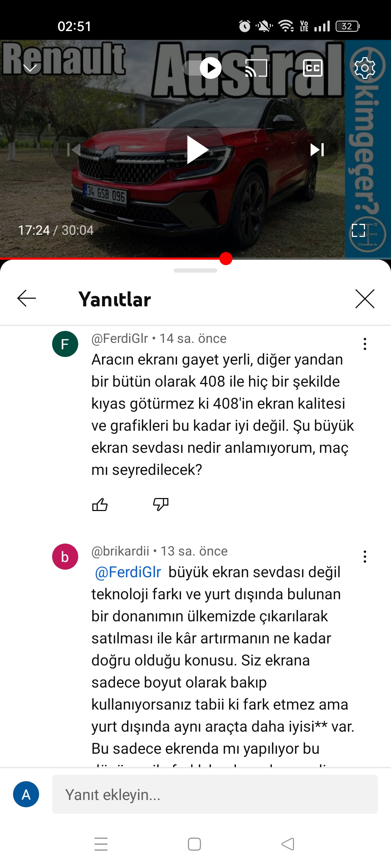Go to the previous video
Screen dimensions: 391x868
tap(74, 150)
